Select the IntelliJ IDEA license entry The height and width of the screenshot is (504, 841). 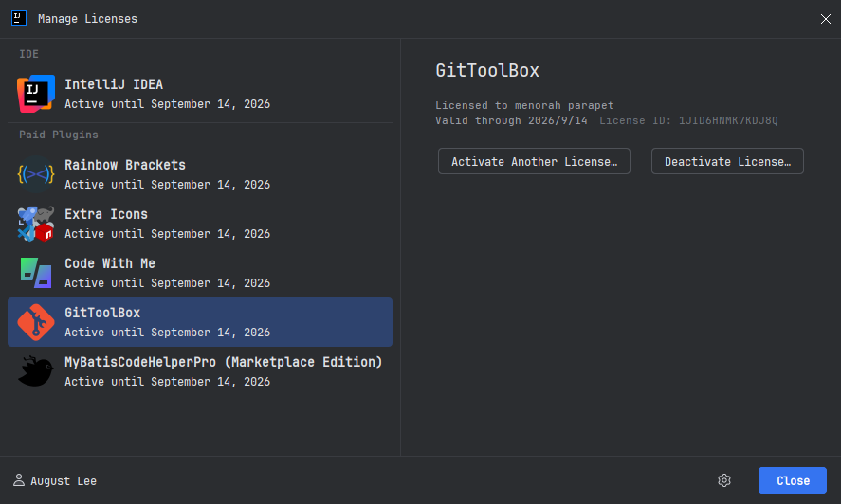point(200,94)
